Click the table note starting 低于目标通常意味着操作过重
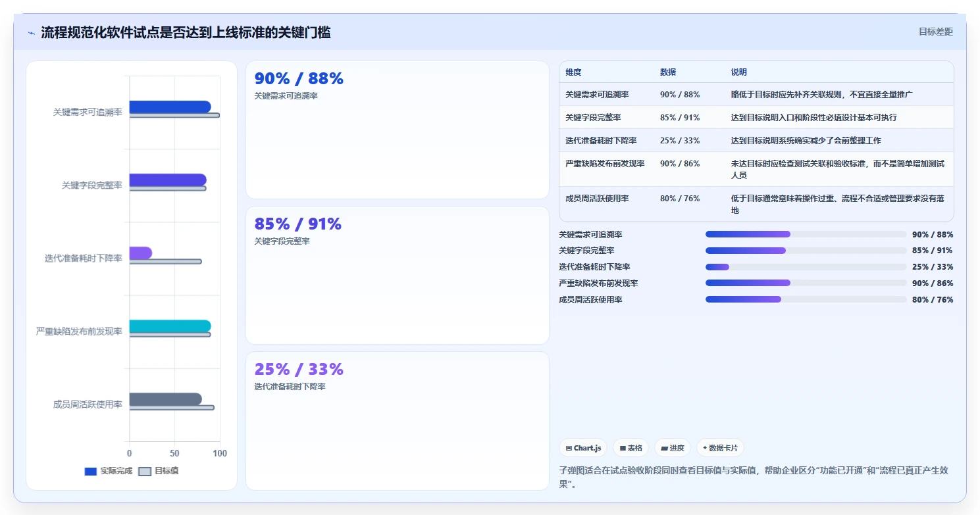Image resolution: width=980 pixels, height=515 pixels. tap(838, 205)
